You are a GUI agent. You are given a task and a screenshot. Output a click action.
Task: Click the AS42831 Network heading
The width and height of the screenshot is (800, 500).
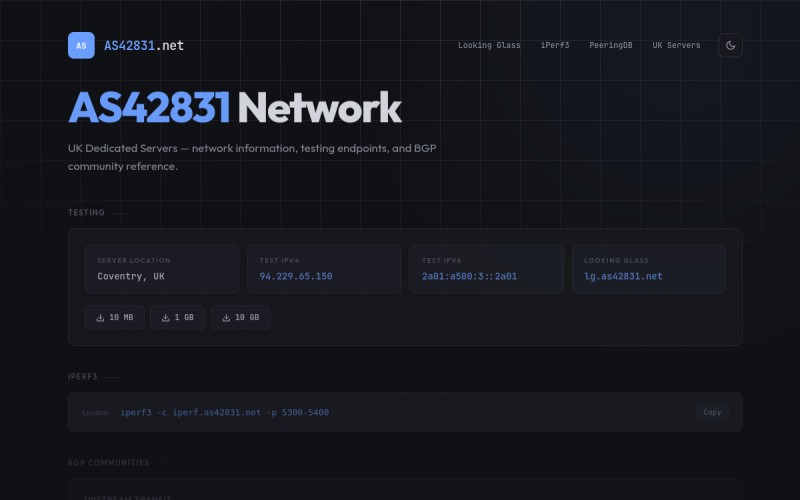coord(235,108)
